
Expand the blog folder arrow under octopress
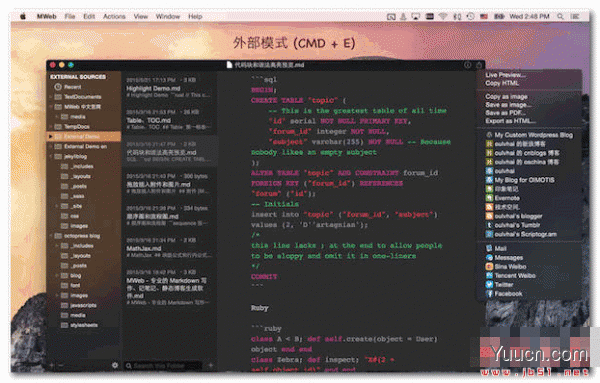pos(57,275)
